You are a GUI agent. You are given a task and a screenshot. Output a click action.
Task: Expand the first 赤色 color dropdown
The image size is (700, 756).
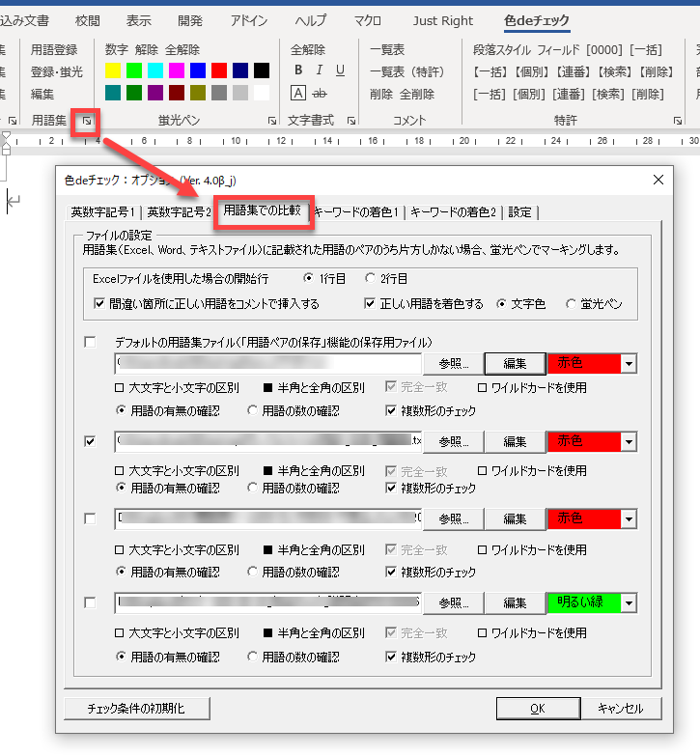coord(629,363)
